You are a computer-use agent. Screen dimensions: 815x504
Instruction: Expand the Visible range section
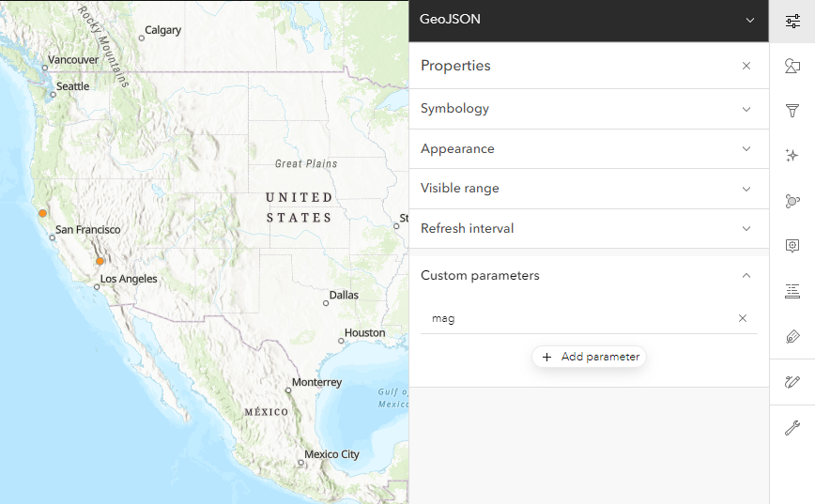click(x=589, y=189)
